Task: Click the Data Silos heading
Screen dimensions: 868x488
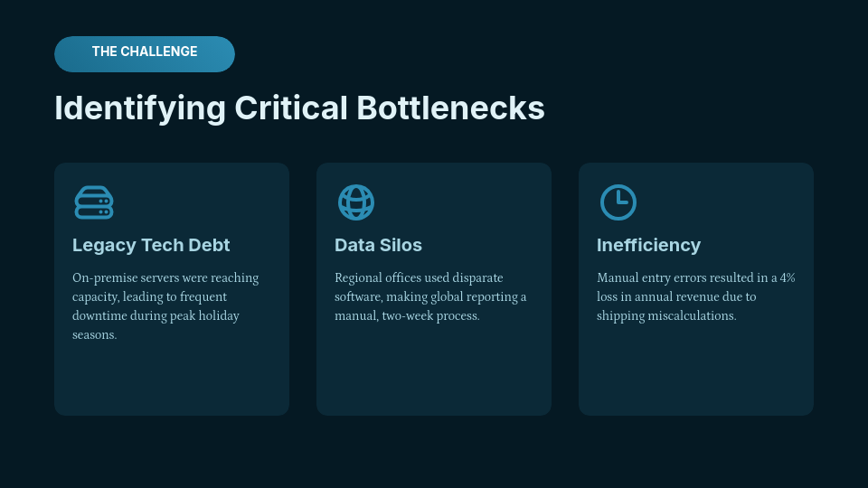Action: [x=378, y=245]
